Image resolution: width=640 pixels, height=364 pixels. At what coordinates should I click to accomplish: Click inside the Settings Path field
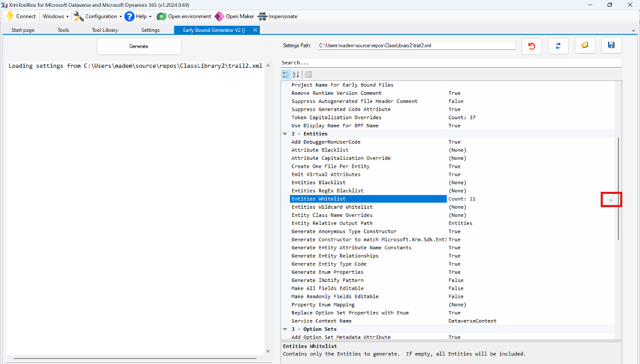[x=416, y=46]
